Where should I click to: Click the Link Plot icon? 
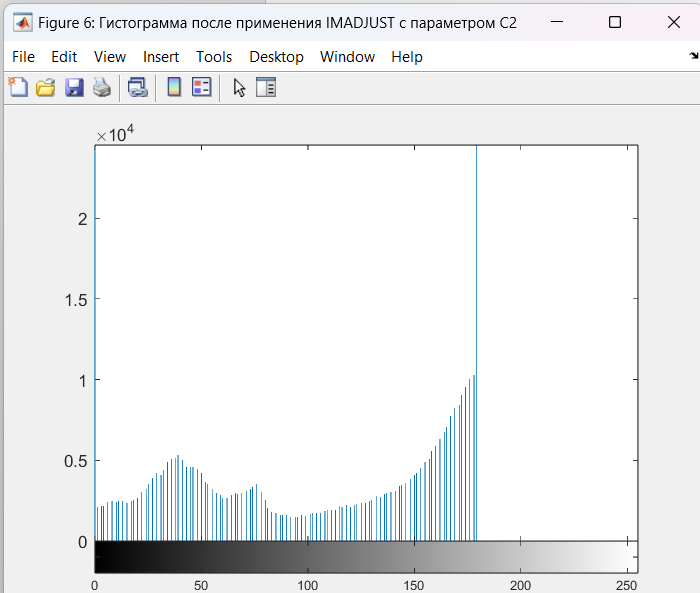138,87
